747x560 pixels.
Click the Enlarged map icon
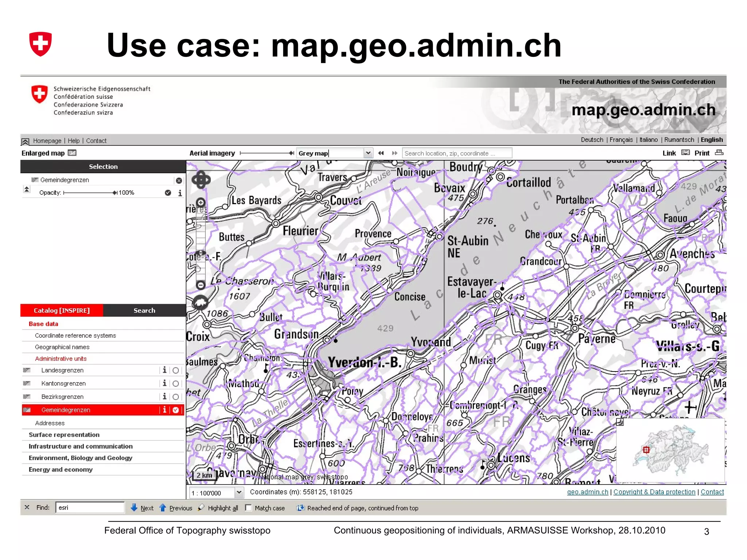[x=72, y=153]
